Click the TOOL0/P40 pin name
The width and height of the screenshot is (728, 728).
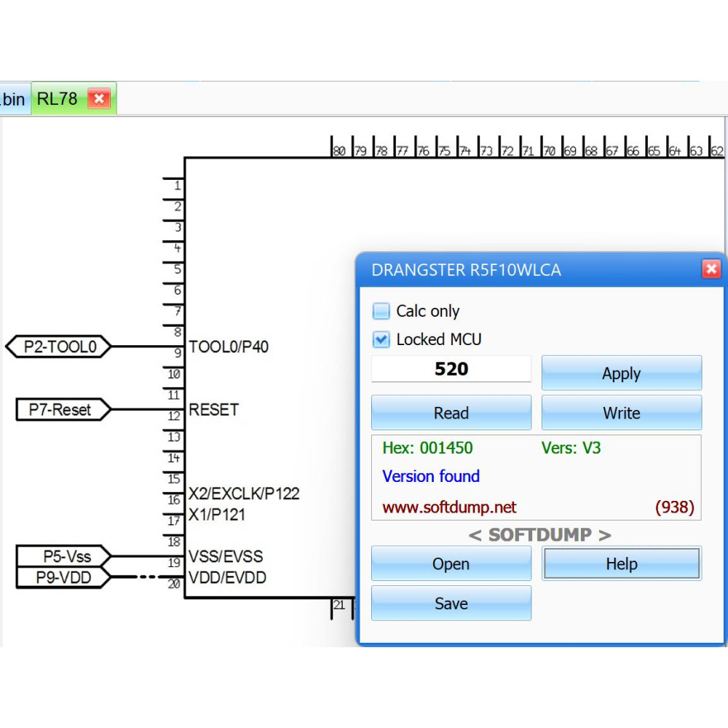click(229, 347)
